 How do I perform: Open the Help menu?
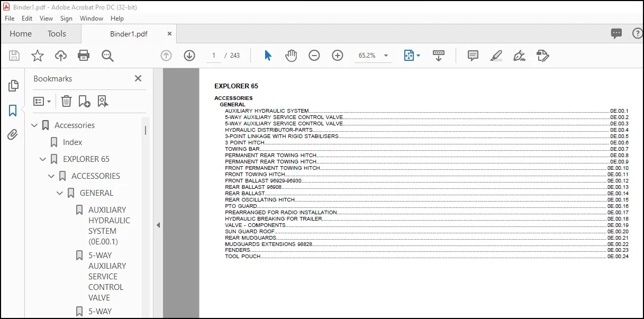tap(117, 18)
